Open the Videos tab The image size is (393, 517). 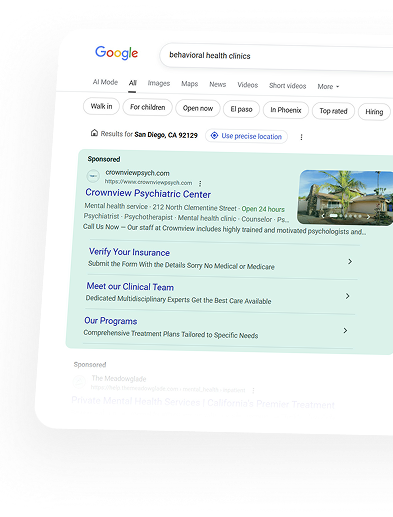248,85
